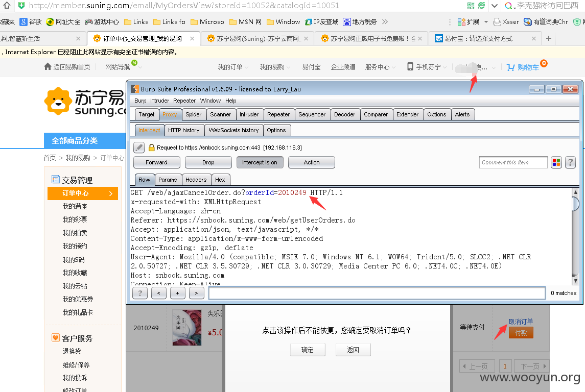Click the book cover thumbnail for order 2010249
The image size is (585, 392).
click(x=186, y=328)
